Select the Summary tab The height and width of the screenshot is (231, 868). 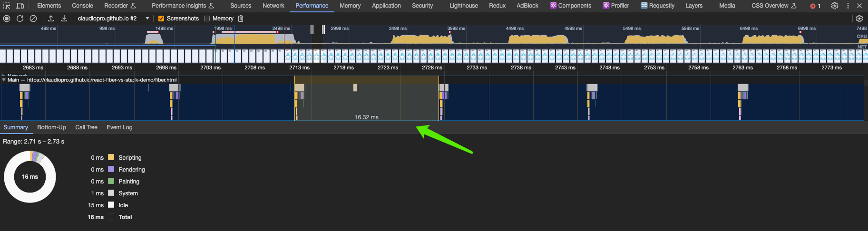[x=16, y=127]
